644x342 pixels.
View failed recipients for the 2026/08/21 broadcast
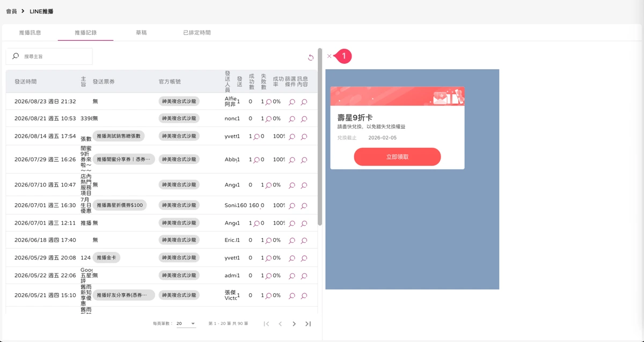[268, 119]
